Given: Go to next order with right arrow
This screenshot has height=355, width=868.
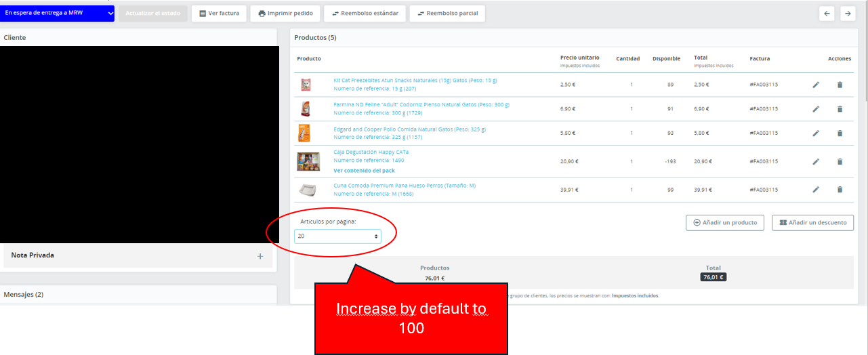Looking at the screenshot, I should tap(848, 14).
